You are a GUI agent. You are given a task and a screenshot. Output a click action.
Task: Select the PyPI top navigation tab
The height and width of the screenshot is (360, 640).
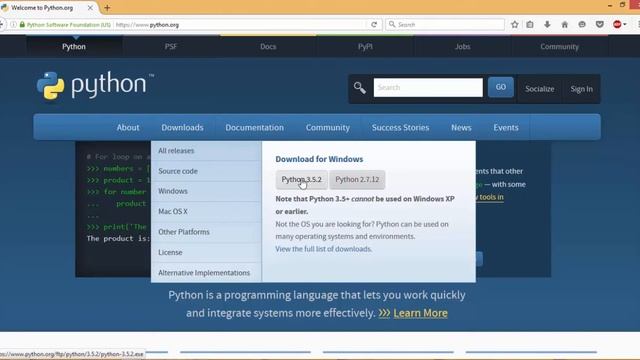(365, 47)
